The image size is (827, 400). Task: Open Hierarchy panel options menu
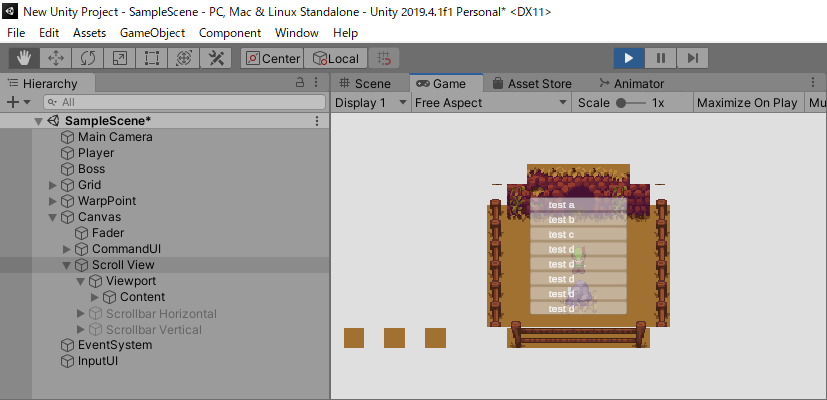pos(316,82)
